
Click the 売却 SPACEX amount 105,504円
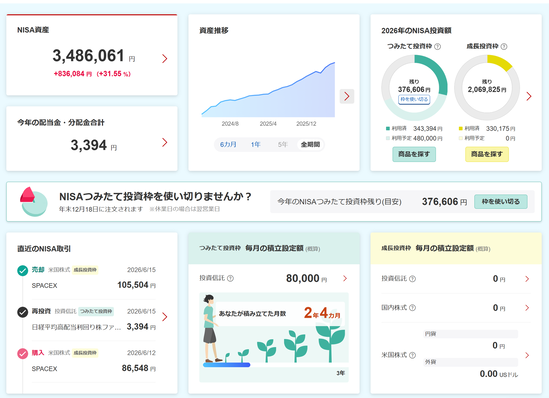[x=137, y=285]
